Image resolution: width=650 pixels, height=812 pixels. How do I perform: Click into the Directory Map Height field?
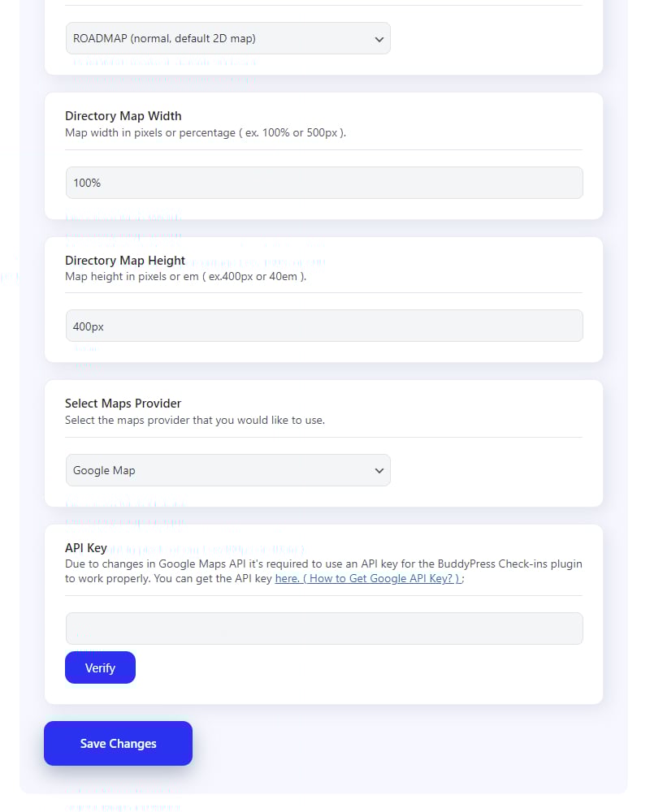click(x=323, y=326)
